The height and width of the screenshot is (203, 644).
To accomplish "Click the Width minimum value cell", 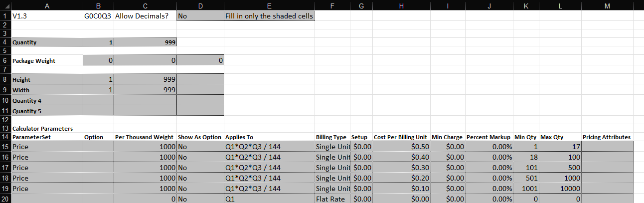I will [98, 90].
